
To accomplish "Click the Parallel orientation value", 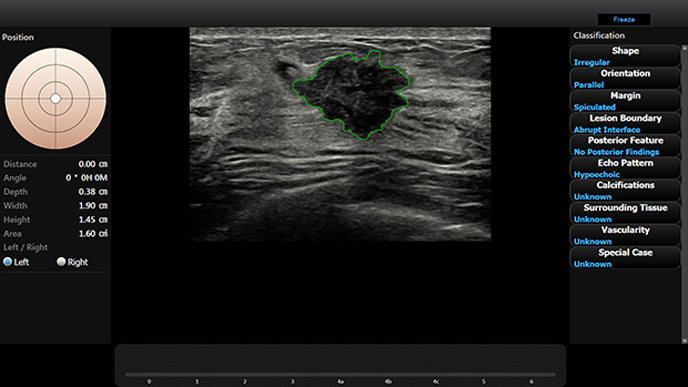I will pyautogui.click(x=589, y=85).
